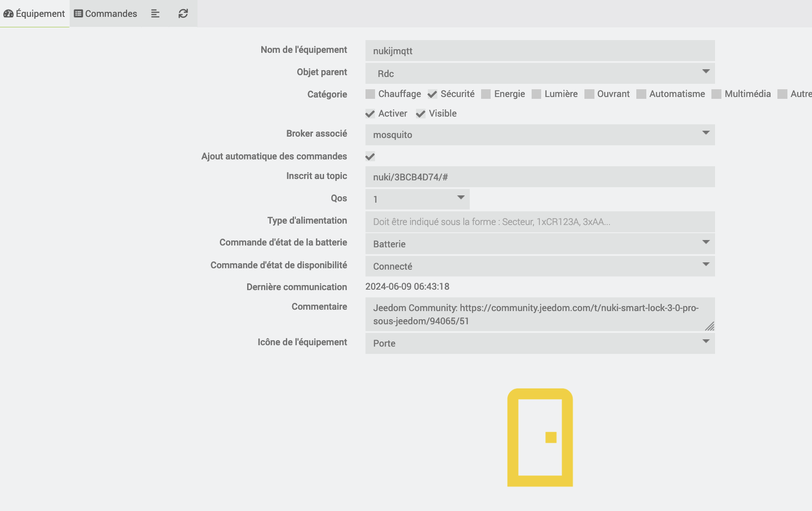The height and width of the screenshot is (511, 812).
Task: Click the subscribed topic input field
Action: point(540,177)
